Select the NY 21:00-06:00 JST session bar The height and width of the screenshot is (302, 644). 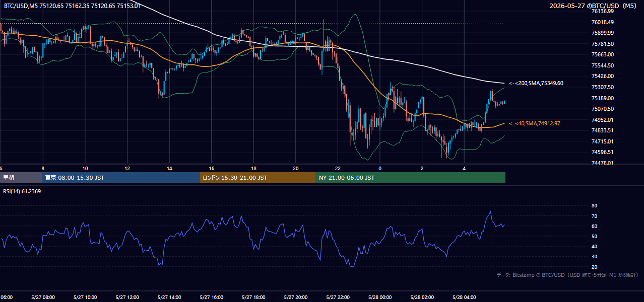pos(411,178)
